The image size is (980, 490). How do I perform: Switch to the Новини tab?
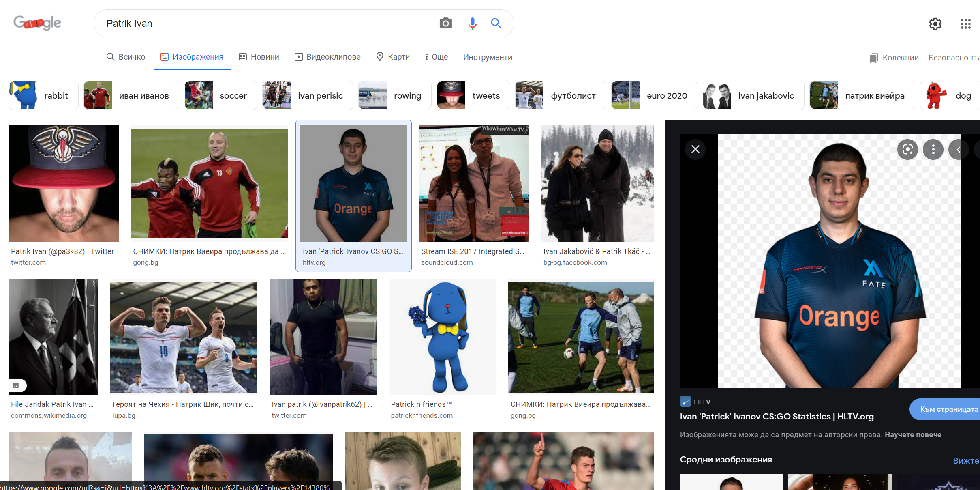point(259,57)
